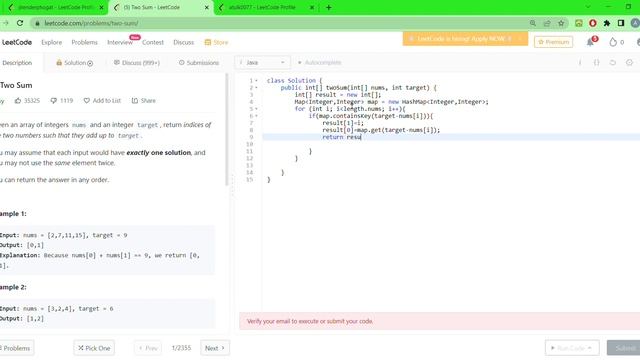
Task: Open the Run Code dropdown button
Action: coord(572,348)
